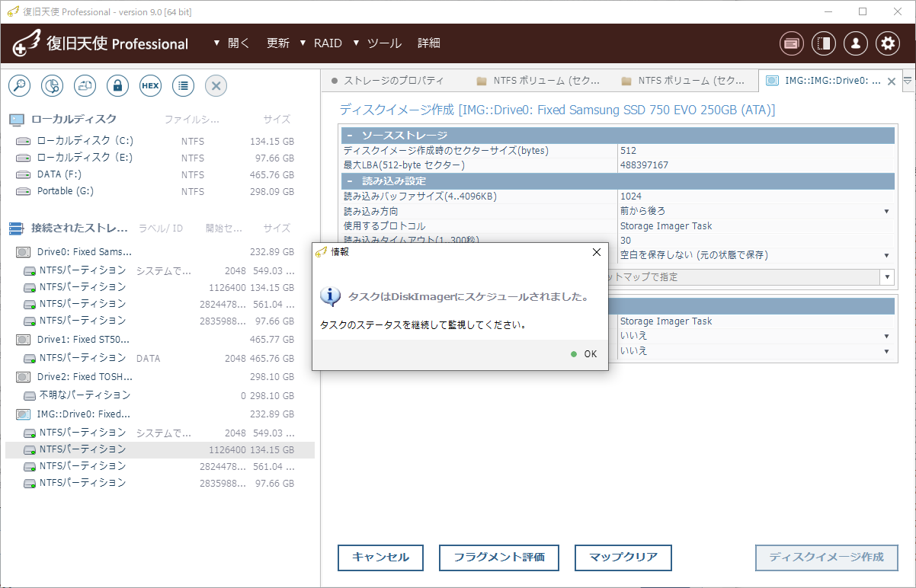
Task: Click the ファイルシ... column header
Action: (192, 120)
